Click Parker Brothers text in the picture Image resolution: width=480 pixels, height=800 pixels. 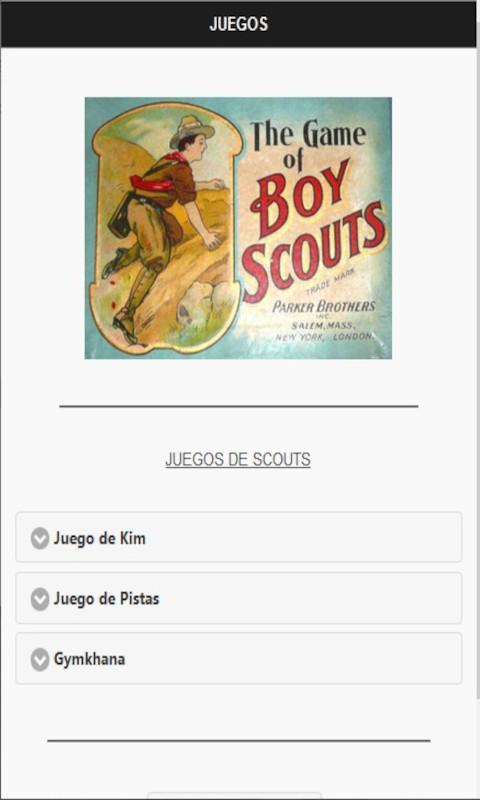324,306
